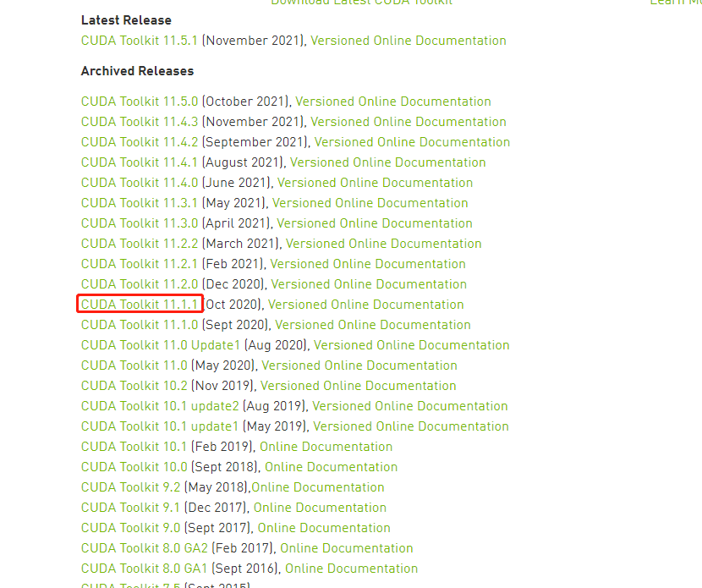Open Versioned Online Documentation for 11.2.2
The width and height of the screenshot is (702, 588).
[384, 244]
